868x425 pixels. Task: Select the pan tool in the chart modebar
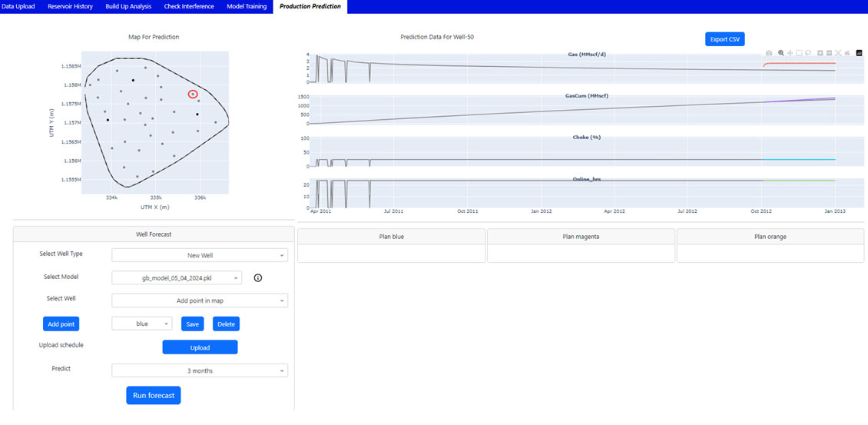(790, 52)
